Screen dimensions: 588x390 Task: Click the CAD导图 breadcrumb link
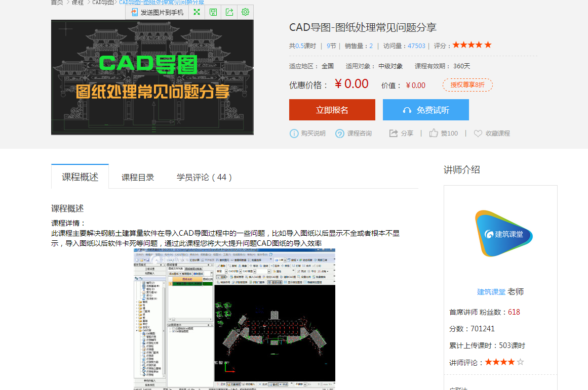(x=103, y=2)
